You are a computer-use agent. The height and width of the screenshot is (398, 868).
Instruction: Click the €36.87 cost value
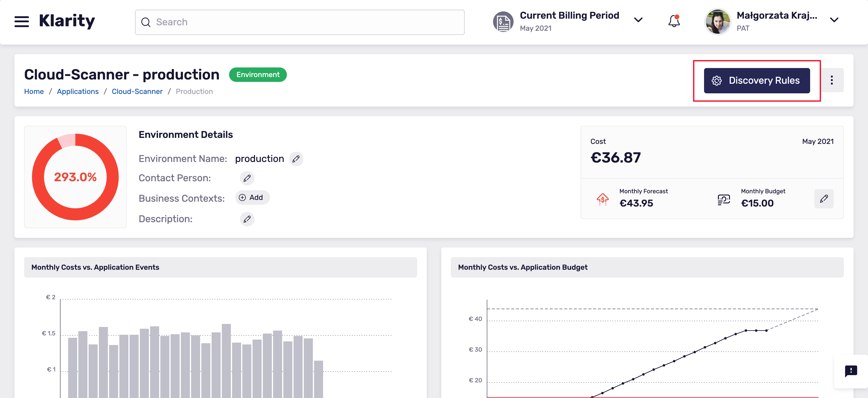(x=616, y=158)
